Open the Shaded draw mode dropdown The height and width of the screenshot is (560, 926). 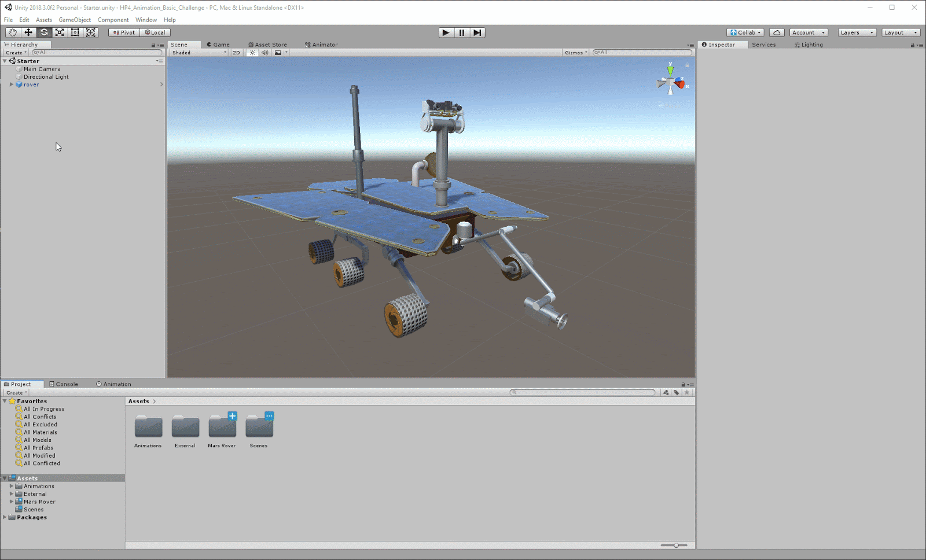coord(199,53)
